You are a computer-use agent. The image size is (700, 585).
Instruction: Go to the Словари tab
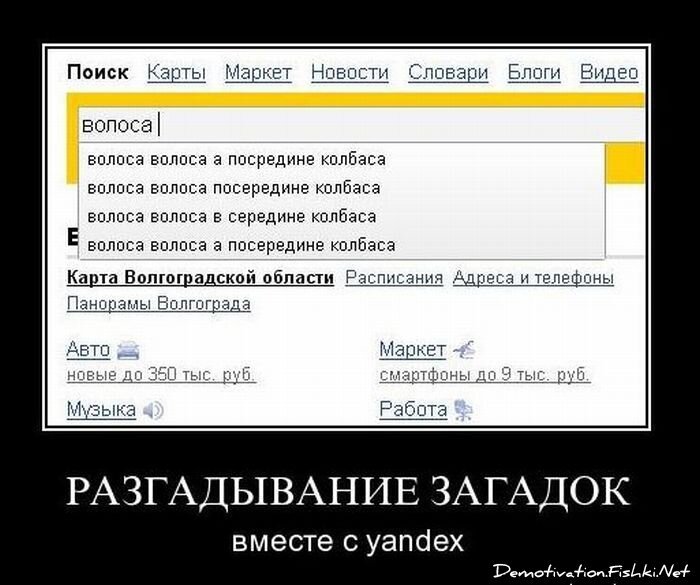pyautogui.click(x=447, y=72)
